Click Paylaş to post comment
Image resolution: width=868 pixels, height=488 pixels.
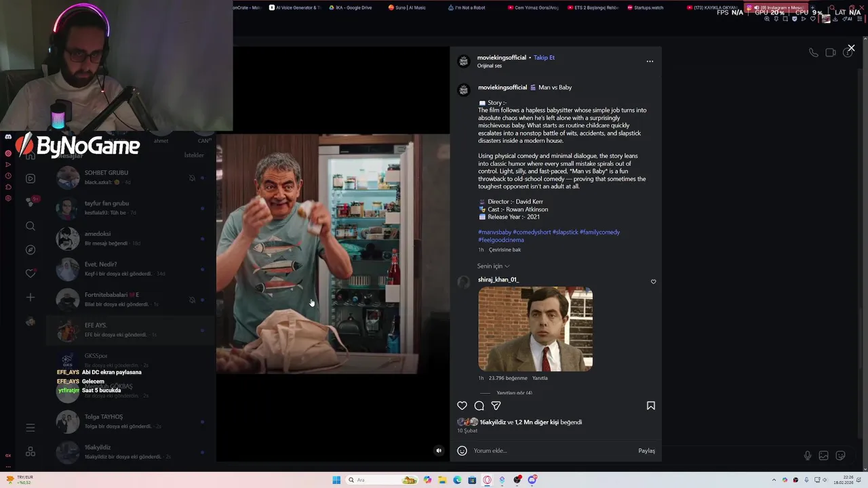click(x=646, y=451)
